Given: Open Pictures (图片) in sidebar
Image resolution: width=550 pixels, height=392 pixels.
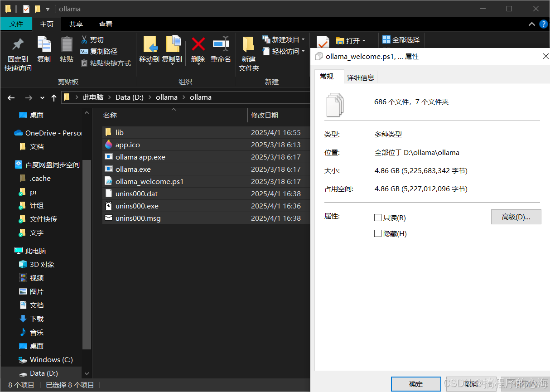Looking at the screenshot, I should point(32,291).
